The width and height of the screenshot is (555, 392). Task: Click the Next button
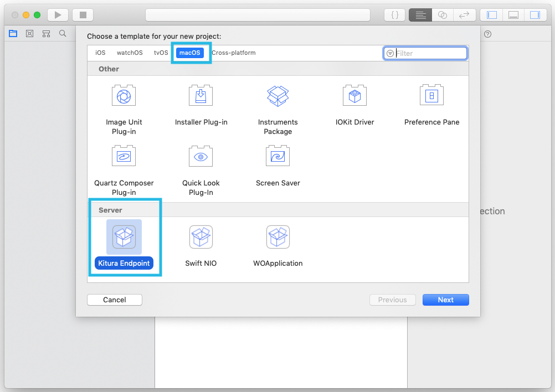point(446,300)
